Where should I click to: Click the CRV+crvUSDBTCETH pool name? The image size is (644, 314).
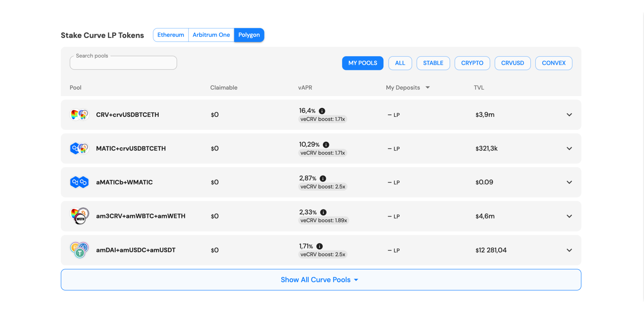pos(128,115)
